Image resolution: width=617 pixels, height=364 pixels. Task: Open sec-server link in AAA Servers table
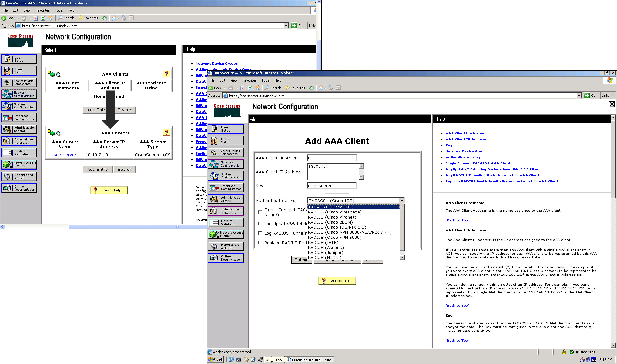(x=65, y=155)
